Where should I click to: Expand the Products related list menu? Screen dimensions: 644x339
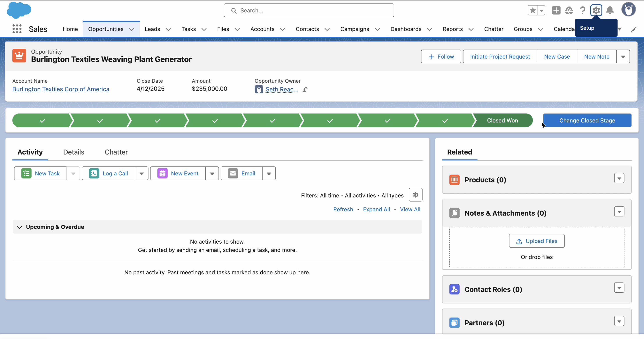619,178
